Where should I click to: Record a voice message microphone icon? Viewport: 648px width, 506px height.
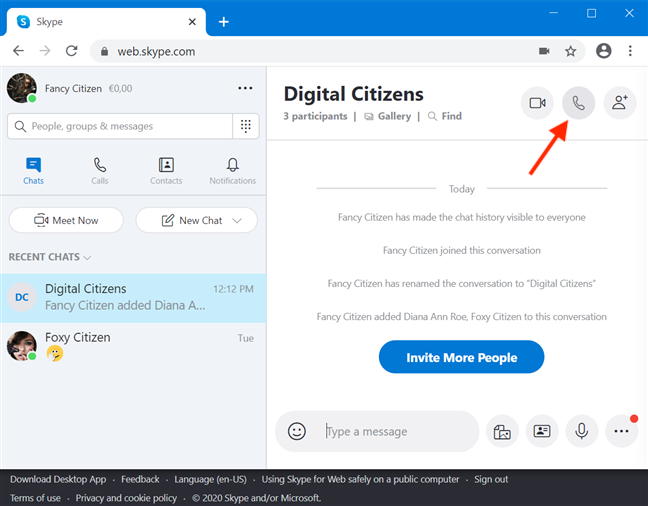(x=581, y=431)
